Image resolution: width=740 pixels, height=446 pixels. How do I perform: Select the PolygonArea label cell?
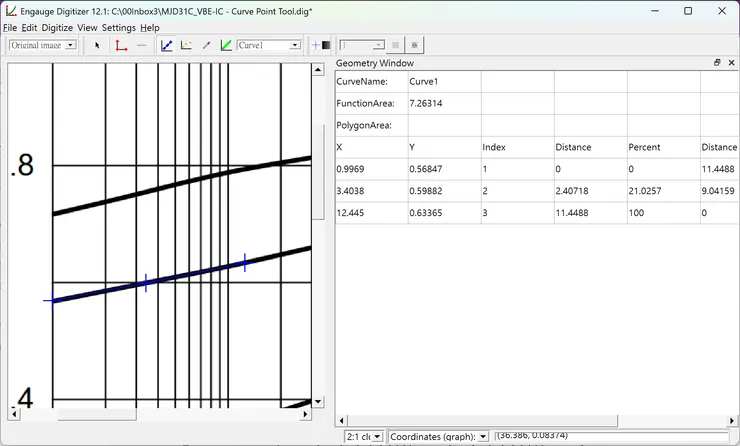pyautogui.click(x=371, y=125)
